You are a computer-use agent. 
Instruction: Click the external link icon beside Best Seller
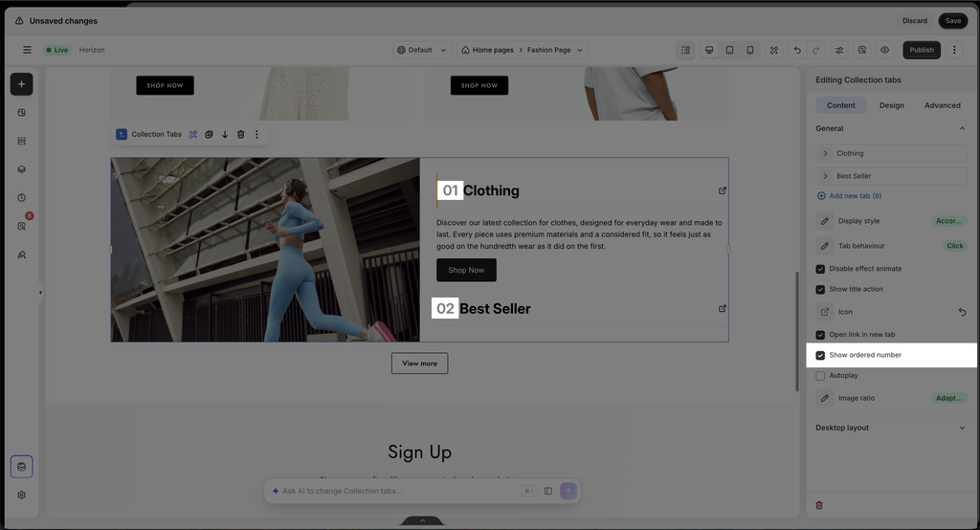[x=722, y=309]
